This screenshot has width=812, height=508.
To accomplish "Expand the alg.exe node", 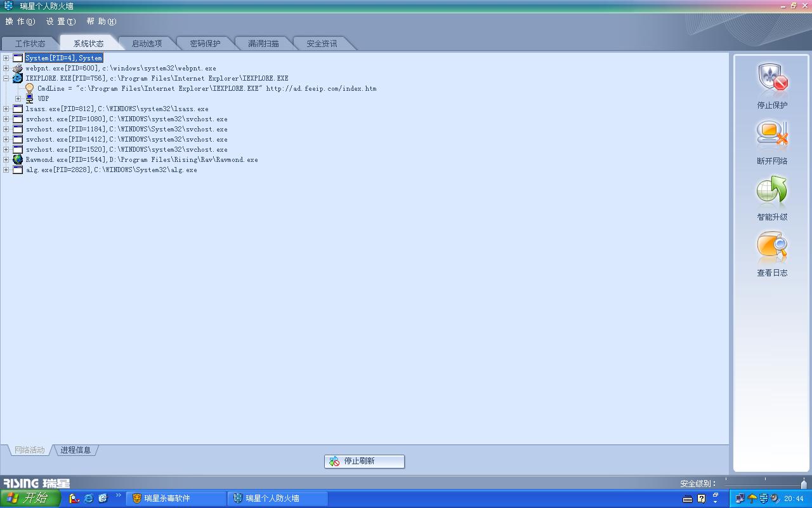I will pyautogui.click(x=6, y=170).
